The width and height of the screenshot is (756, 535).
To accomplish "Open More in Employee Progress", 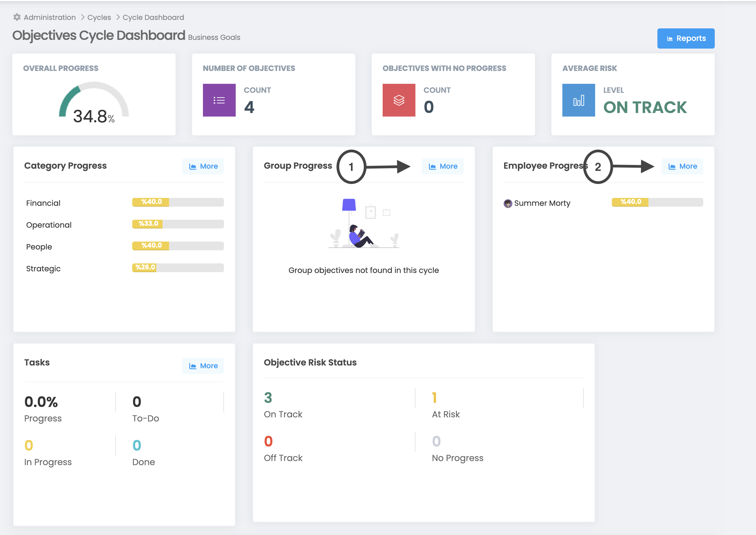I will tap(682, 166).
